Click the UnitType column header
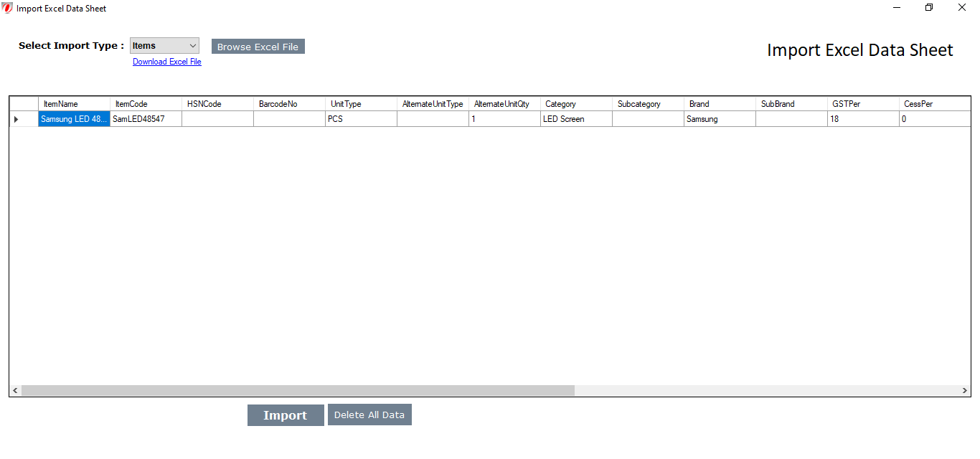Screen dimensions: 980x459 click(x=362, y=104)
